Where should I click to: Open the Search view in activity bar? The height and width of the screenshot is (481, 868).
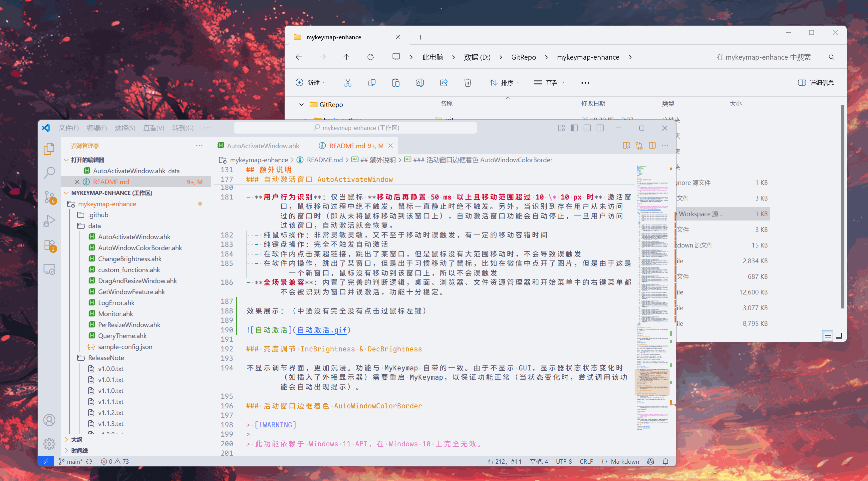point(49,173)
